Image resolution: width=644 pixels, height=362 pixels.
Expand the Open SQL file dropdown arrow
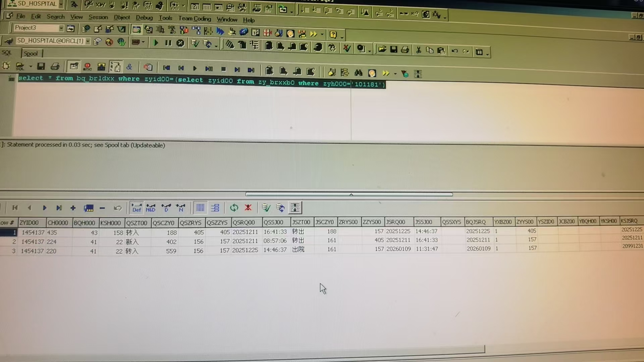pos(31,66)
